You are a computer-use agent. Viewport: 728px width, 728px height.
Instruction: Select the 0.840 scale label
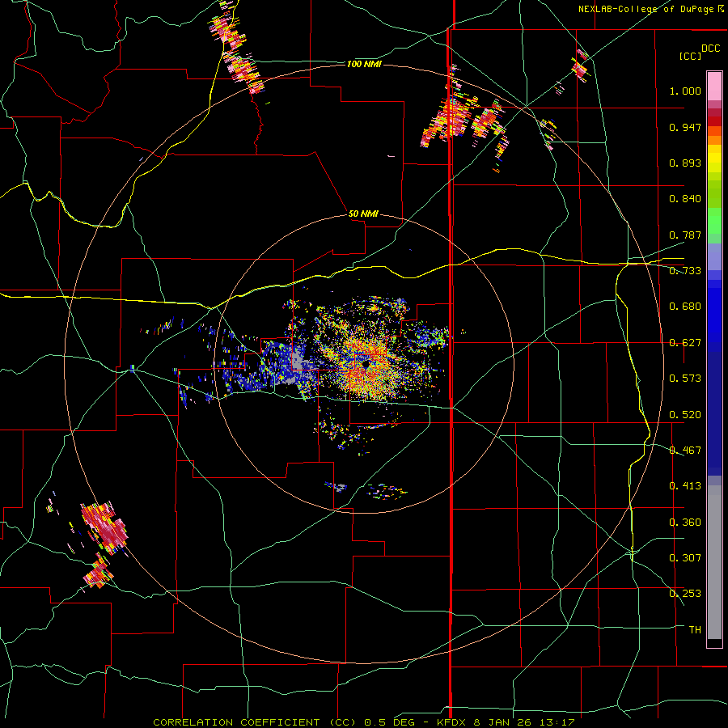click(x=685, y=199)
